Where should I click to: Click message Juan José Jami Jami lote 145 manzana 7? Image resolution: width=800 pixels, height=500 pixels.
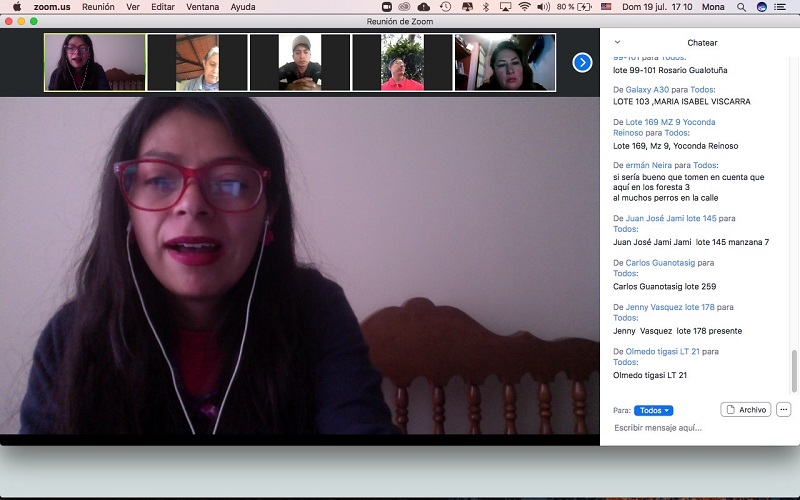point(691,242)
